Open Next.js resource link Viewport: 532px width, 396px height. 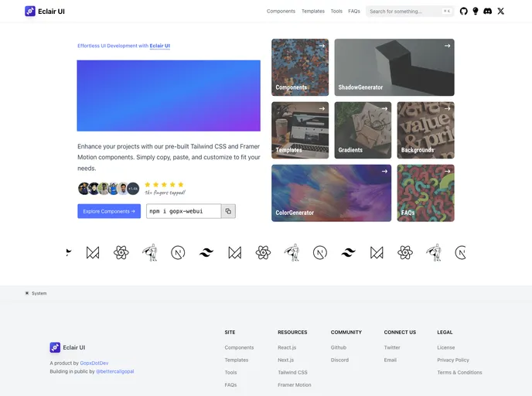pyautogui.click(x=285, y=360)
